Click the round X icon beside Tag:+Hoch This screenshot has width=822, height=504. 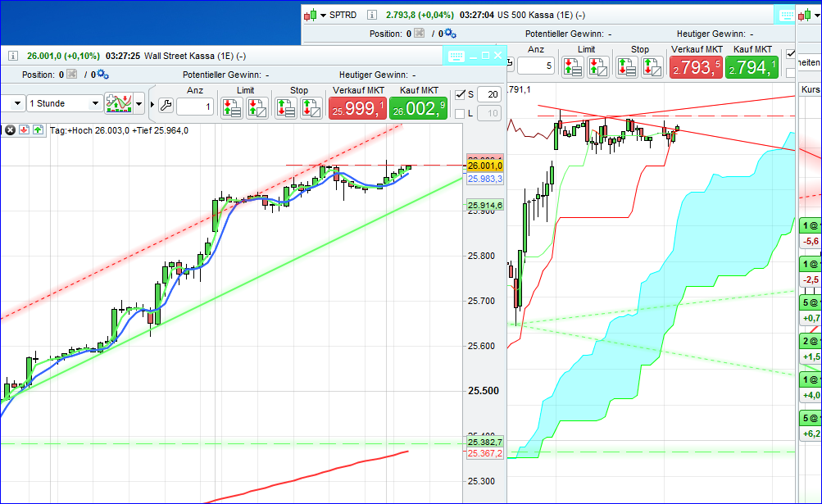pyautogui.click(x=11, y=130)
